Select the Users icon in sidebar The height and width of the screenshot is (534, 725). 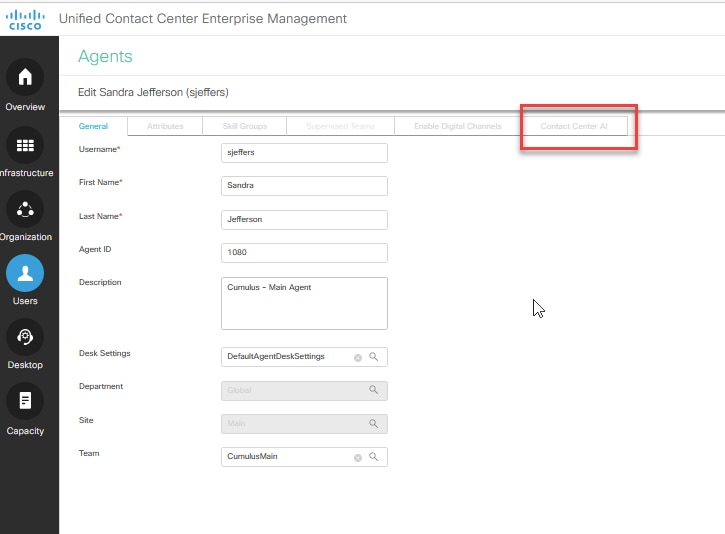(25, 273)
